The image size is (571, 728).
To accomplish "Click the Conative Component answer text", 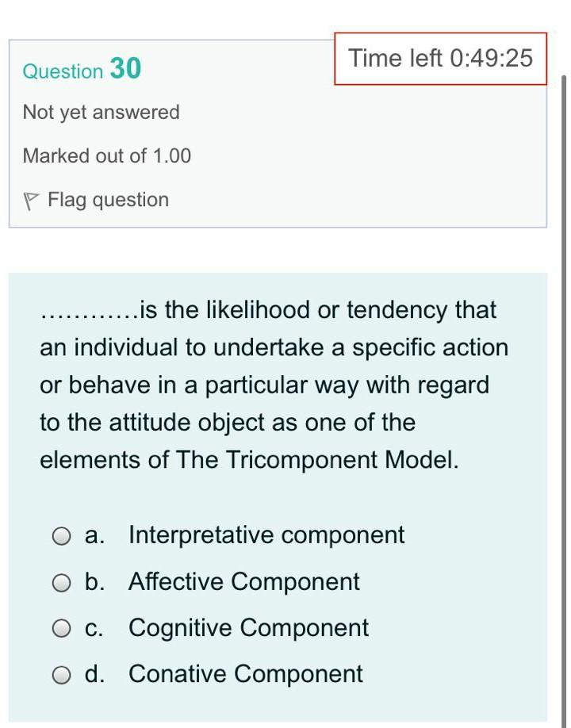I will 245,674.
